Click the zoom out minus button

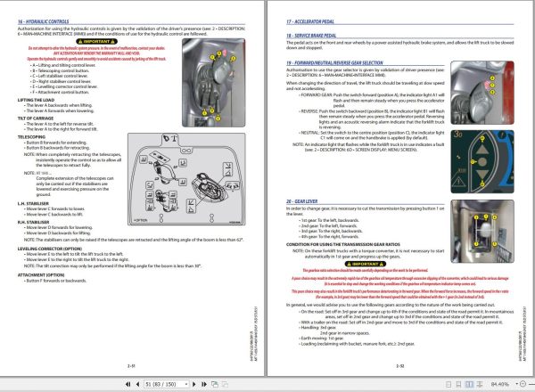coord(523,384)
